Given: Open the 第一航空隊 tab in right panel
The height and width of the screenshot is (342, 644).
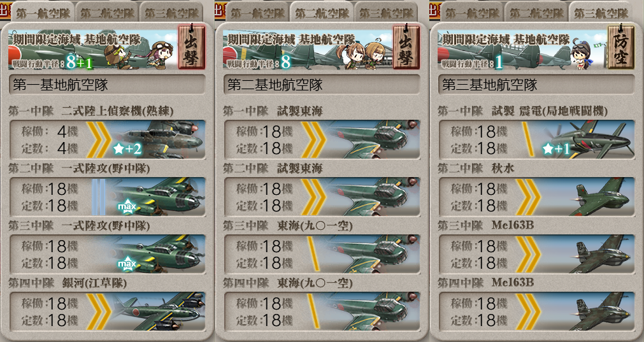Looking at the screenshot, I should 472,13.
